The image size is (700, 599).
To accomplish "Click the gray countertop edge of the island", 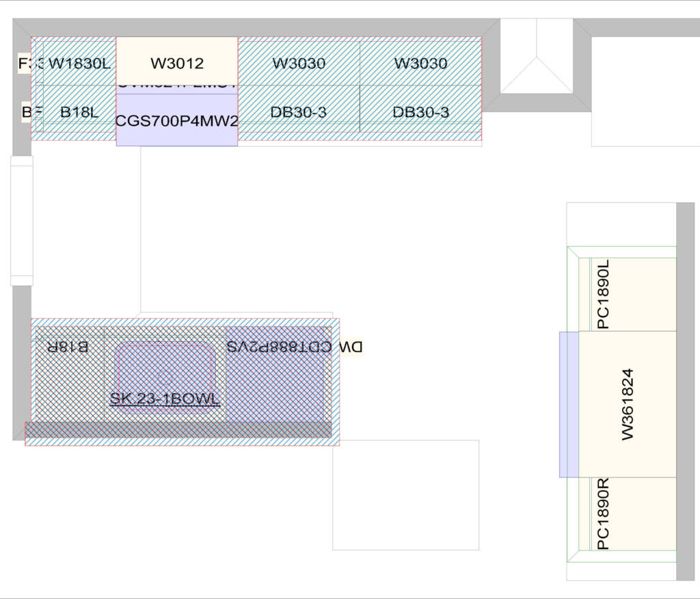I will 178,431.
